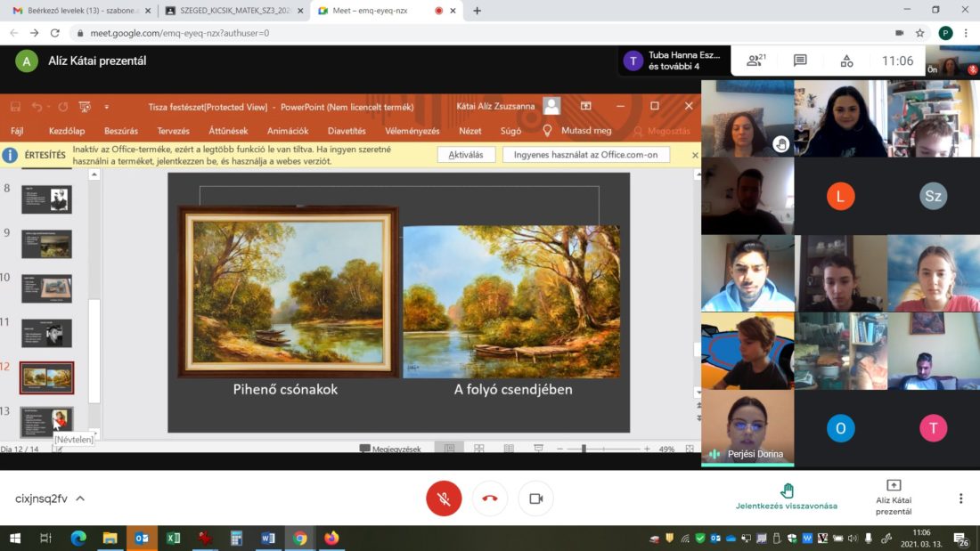Image resolution: width=980 pixels, height=551 pixels.
Task: Click the Normal view icon in status bar
Action: click(x=449, y=448)
